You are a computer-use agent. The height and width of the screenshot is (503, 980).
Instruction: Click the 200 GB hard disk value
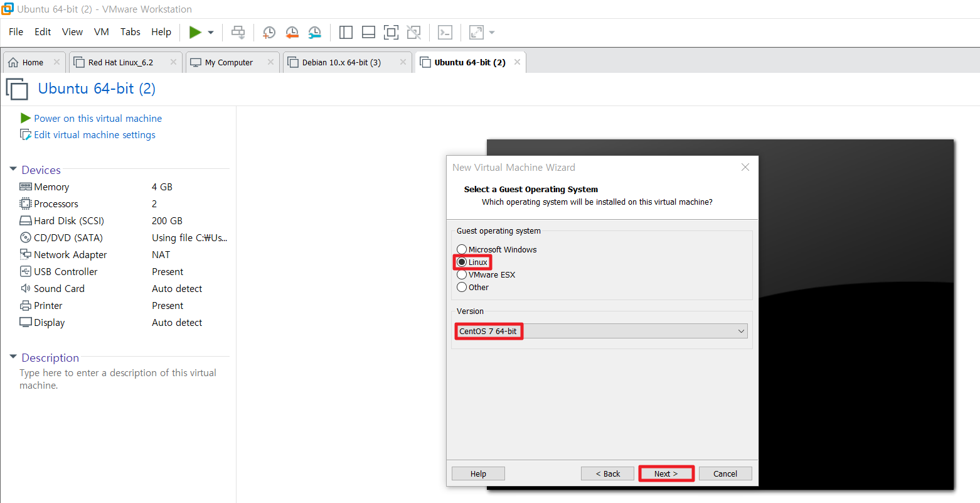tap(167, 220)
